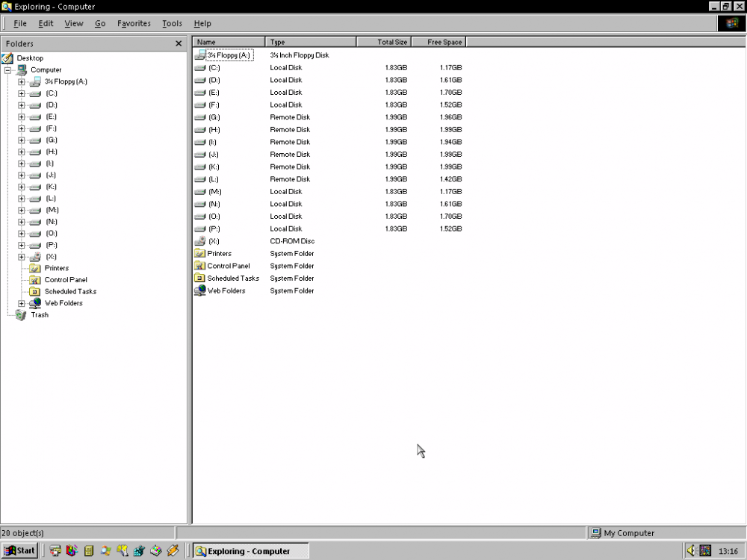This screenshot has width=747, height=560.
Task: Click the Desktop icon in folder tree
Action: [7, 58]
